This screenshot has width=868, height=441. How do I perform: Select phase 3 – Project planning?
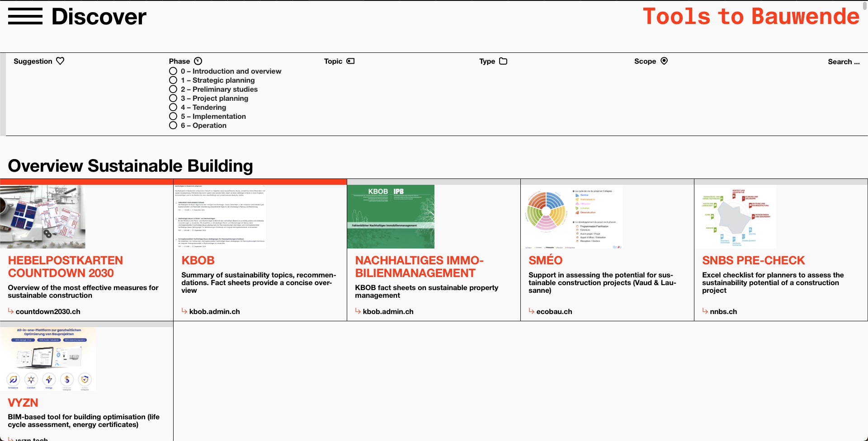(174, 98)
